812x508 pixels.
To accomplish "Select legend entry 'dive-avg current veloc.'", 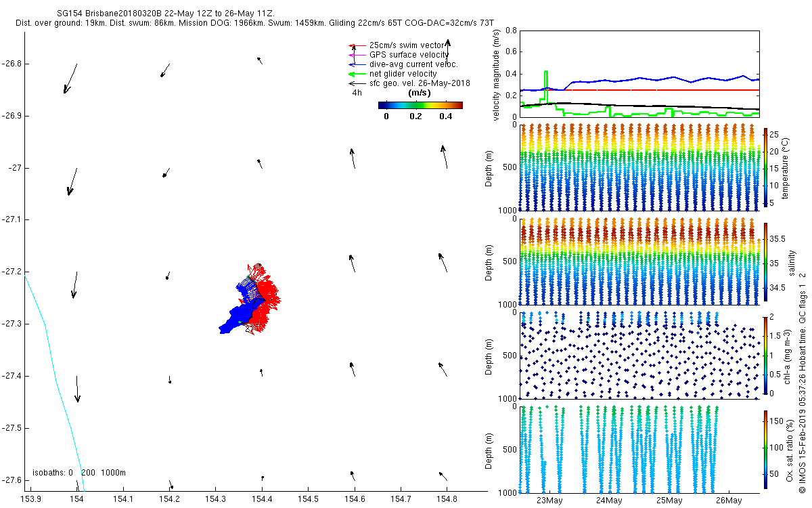I will [413, 64].
